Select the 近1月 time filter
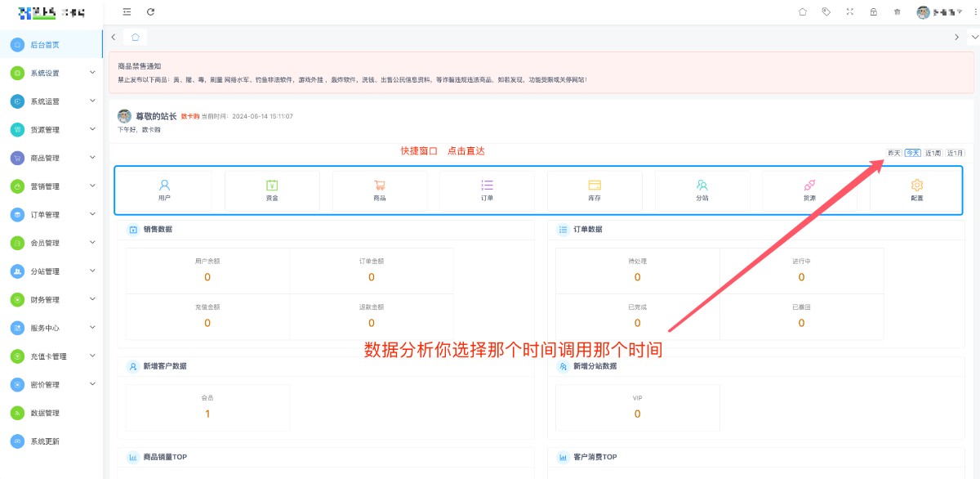 click(x=955, y=153)
